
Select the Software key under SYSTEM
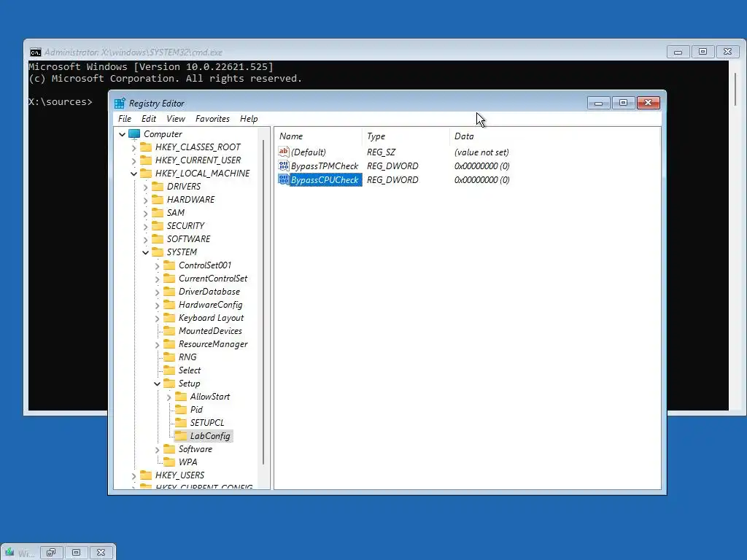[x=196, y=449]
